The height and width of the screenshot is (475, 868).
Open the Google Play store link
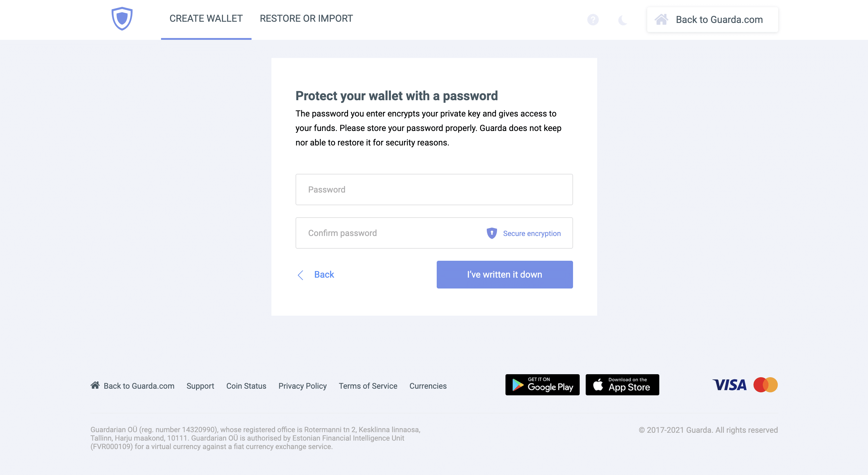pos(543,385)
